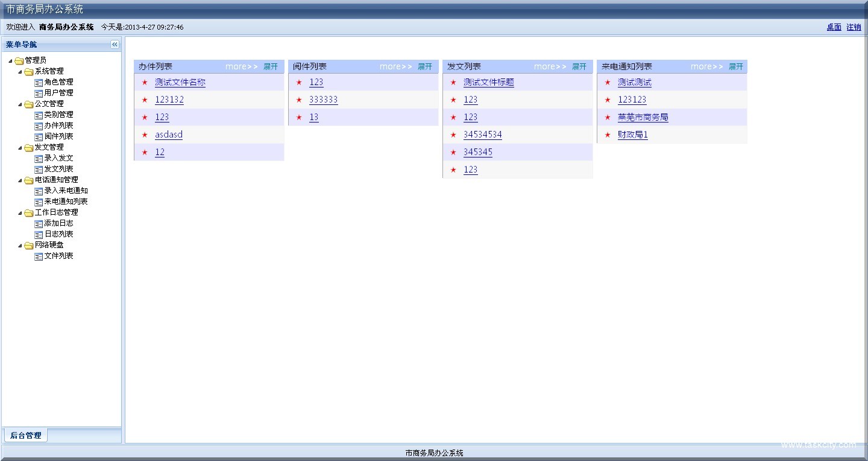This screenshot has width=868, height=461.
Task: Open the 345345 item link
Action: pos(478,152)
